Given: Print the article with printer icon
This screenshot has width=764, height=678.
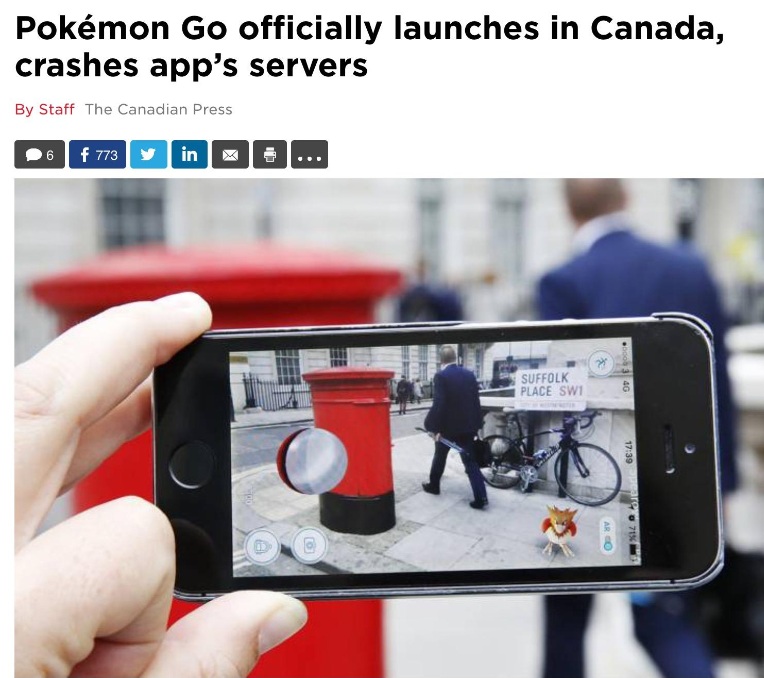Looking at the screenshot, I should coord(270,155).
